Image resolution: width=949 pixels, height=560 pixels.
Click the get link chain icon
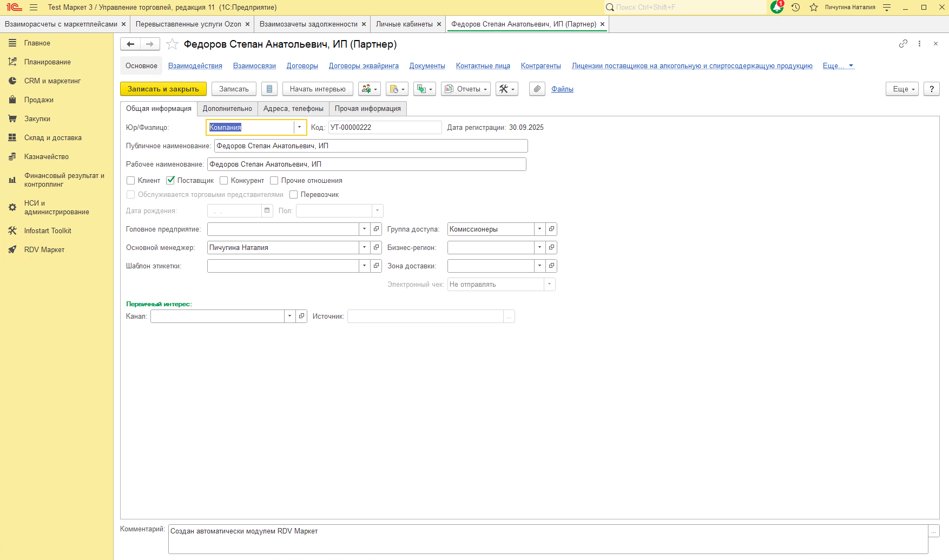click(x=903, y=44)
